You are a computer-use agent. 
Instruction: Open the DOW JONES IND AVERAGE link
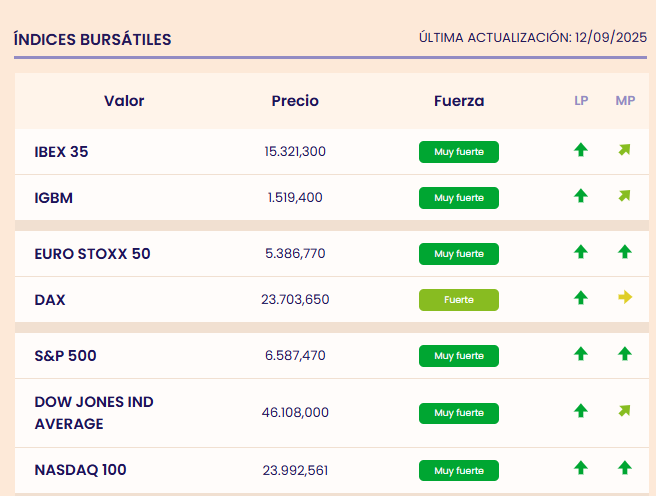(94, 412)
